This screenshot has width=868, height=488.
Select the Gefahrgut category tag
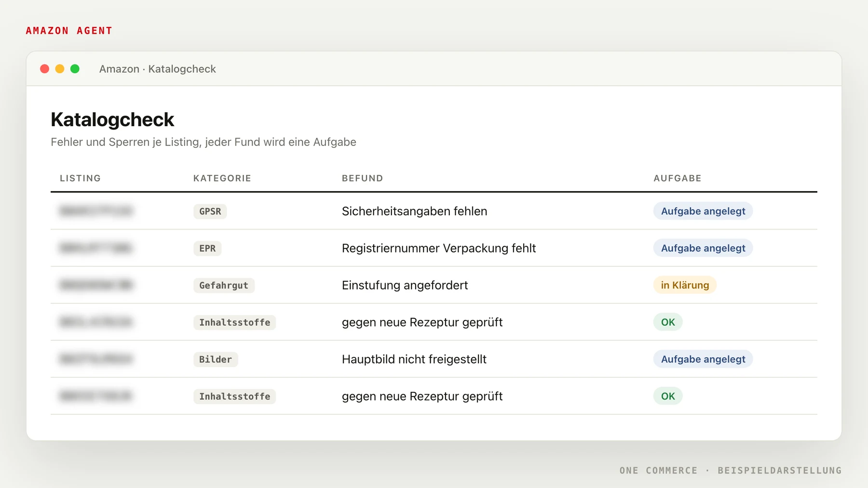click(224, 285)
